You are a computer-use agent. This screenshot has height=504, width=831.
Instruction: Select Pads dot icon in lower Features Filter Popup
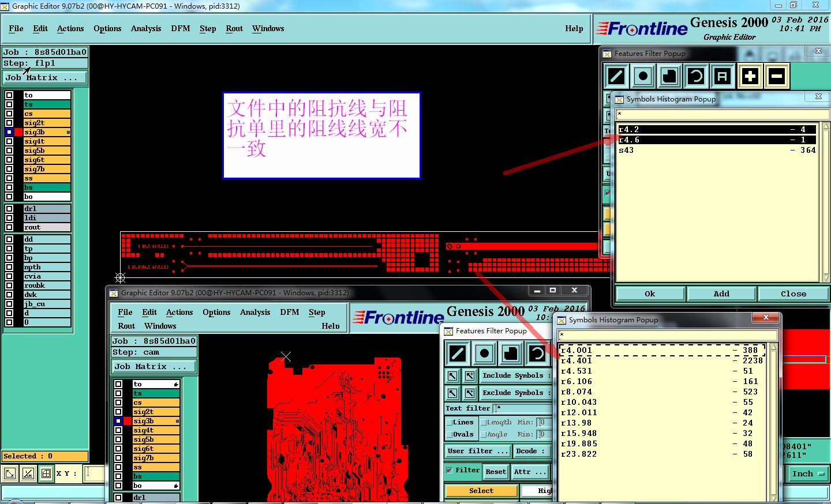click(484, 353)
